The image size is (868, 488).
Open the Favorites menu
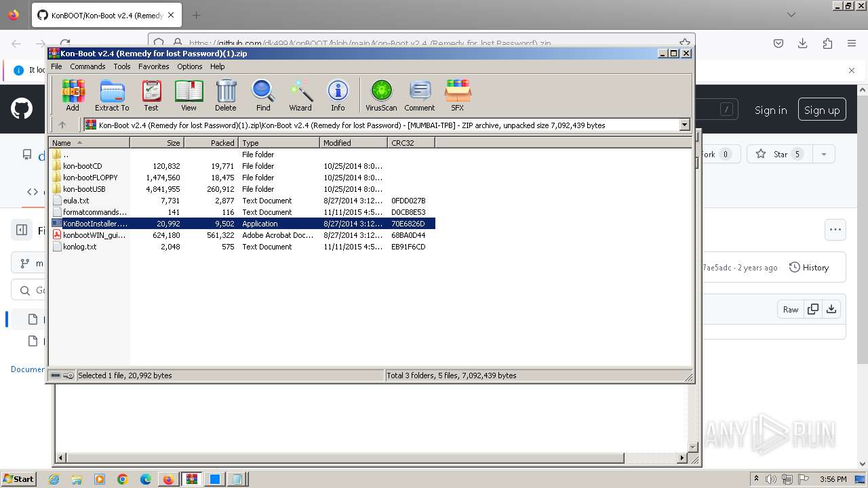[154, 66]
